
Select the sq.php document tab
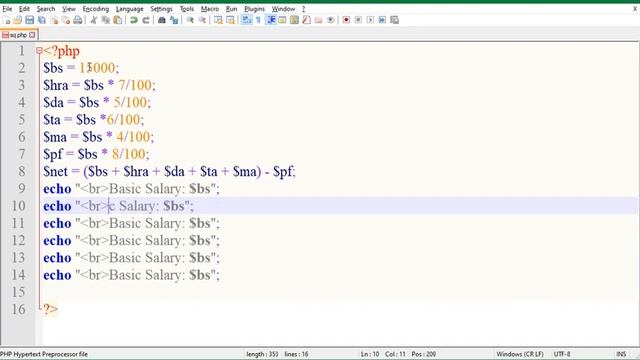point(18,35)
